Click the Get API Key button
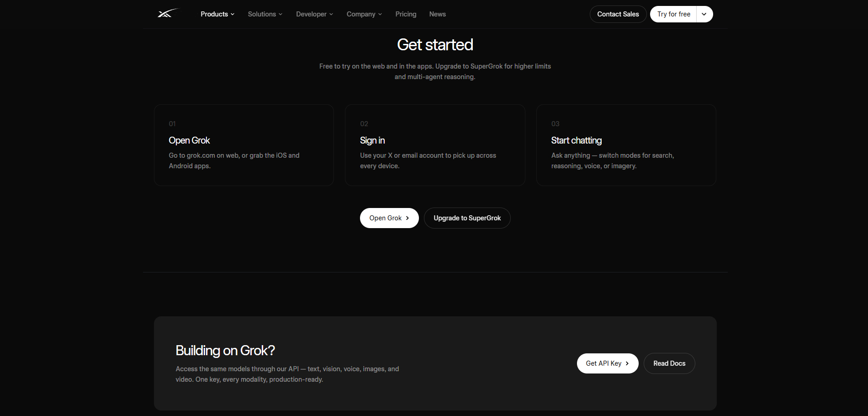The image size is (868, 416). tap(608, 363)
